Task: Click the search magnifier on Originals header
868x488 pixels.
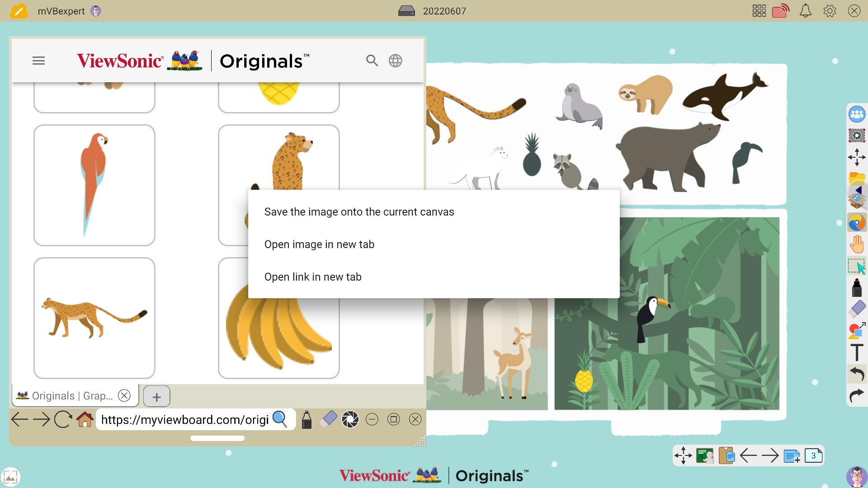Action: [372, 61]
